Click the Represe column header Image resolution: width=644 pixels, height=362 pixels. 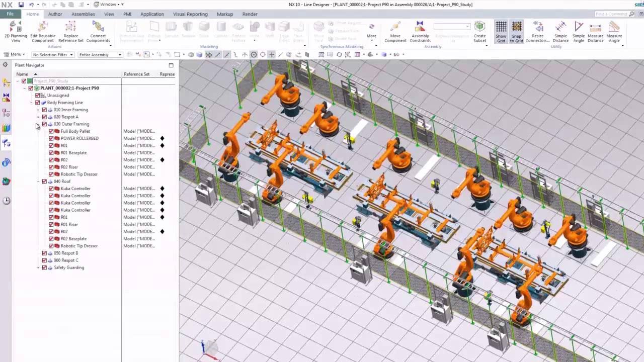tap(167, 74)
